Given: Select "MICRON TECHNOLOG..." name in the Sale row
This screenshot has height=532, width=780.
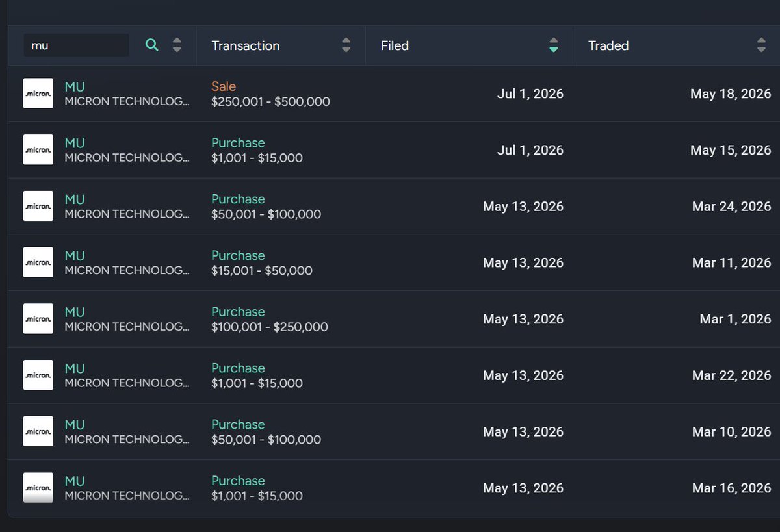Looking at the screenshot, I should pos(127,102).
